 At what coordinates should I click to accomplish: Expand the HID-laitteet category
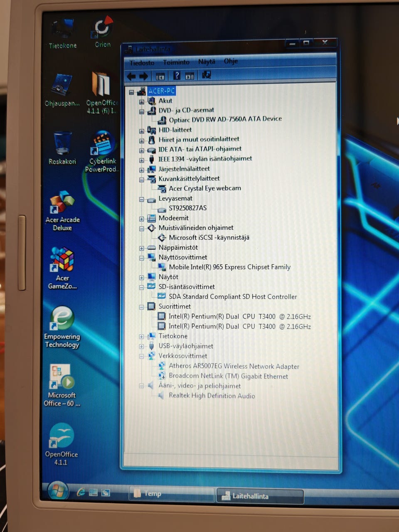pos(142,131)
